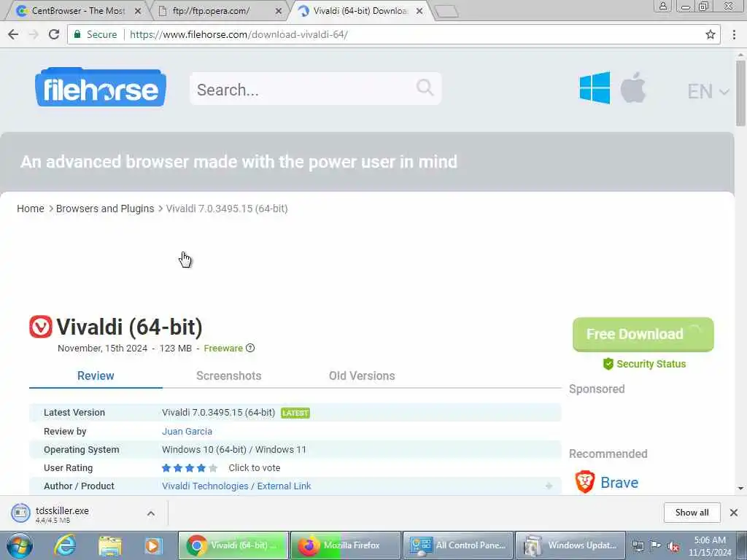Viewport: 747px width, 560px height.
Task: Reload the page with the refresh icon
Action: click(54, 34)
